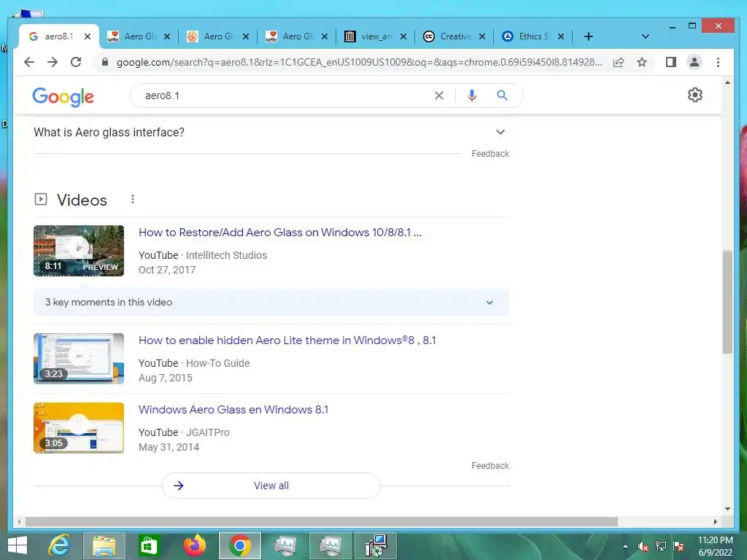Clear the search box text
This screenshot has width=747, height=560.
[x=438, y=96]
